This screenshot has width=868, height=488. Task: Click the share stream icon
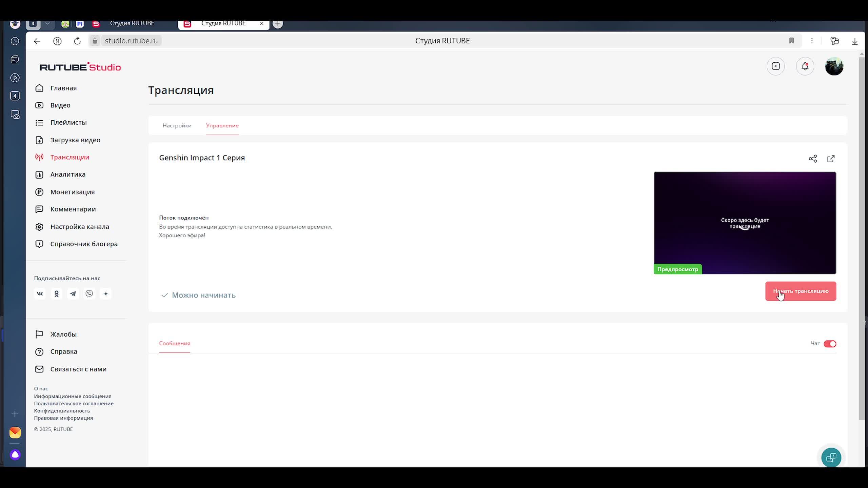pyautogui.click(x=813, y=159)
